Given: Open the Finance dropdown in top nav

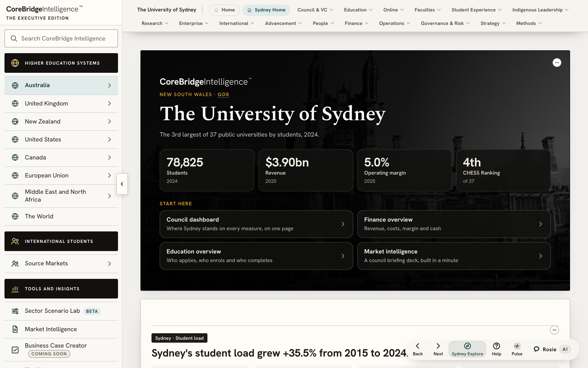Looking at the screenshot, I should coord(356,23).
